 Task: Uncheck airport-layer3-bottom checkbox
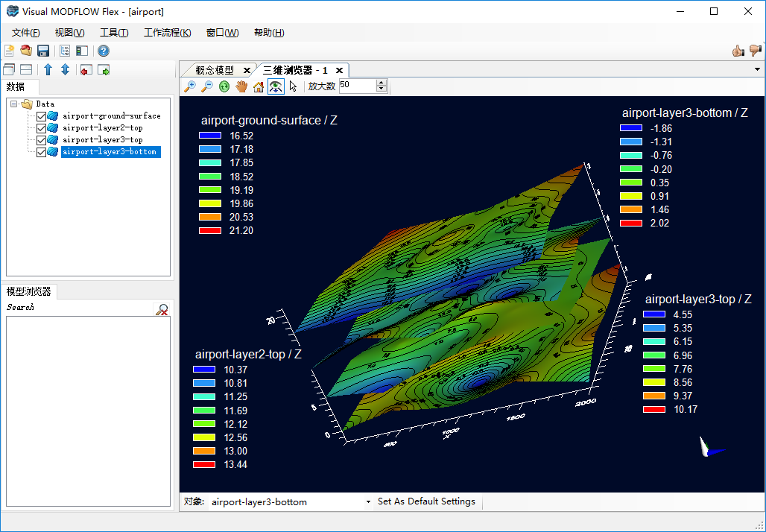tap(42, 152)
